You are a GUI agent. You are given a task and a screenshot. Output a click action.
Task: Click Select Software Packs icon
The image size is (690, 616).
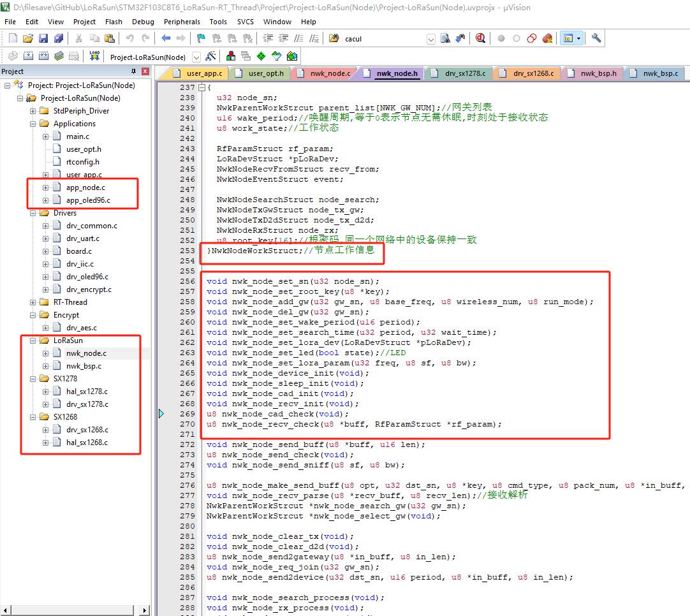[x=276, y=56]
